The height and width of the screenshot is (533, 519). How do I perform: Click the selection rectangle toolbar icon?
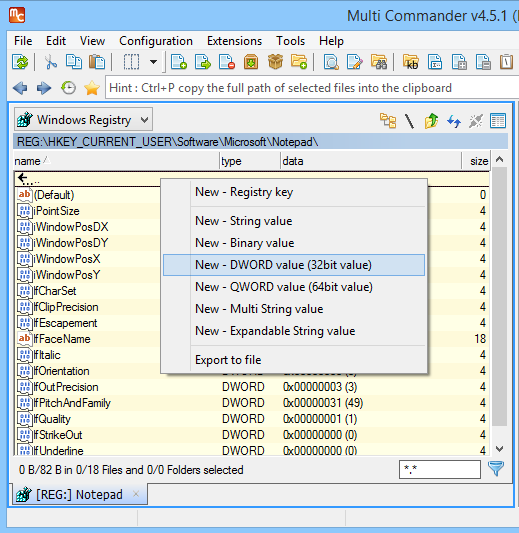[131, 62]
